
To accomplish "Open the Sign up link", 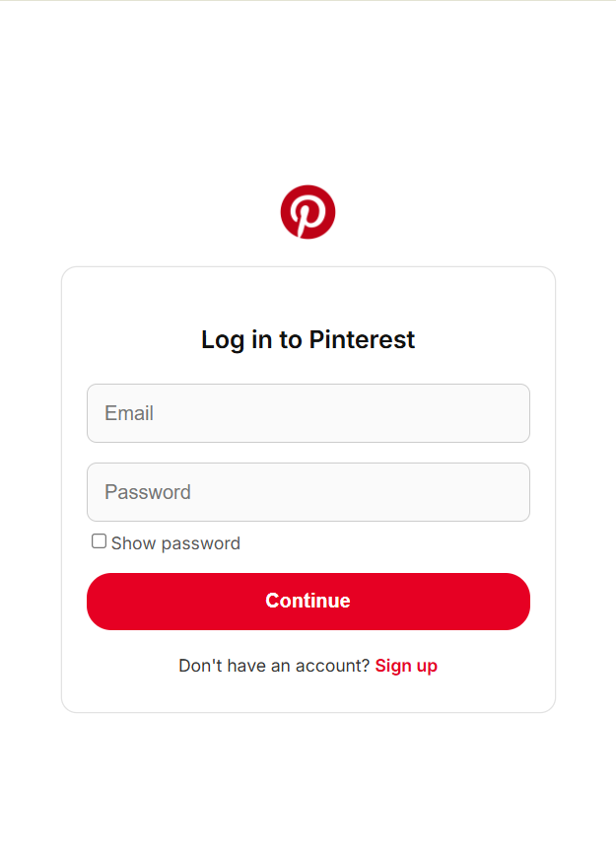I will coord(406,666).
